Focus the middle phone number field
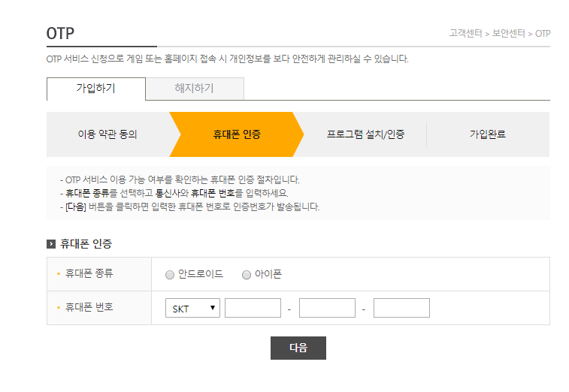Screen dimensions: 569x392 coord(327,308)
